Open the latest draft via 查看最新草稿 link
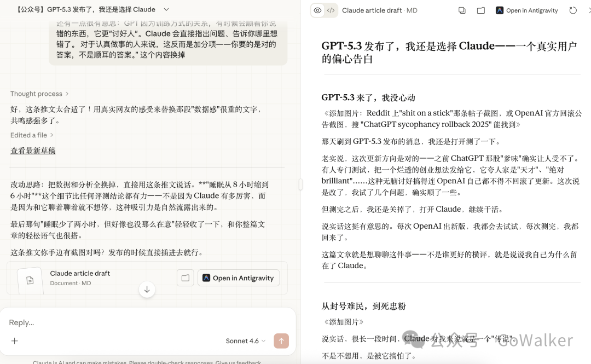Viewport: 591px width, 364px height. [x=33, y=150]
